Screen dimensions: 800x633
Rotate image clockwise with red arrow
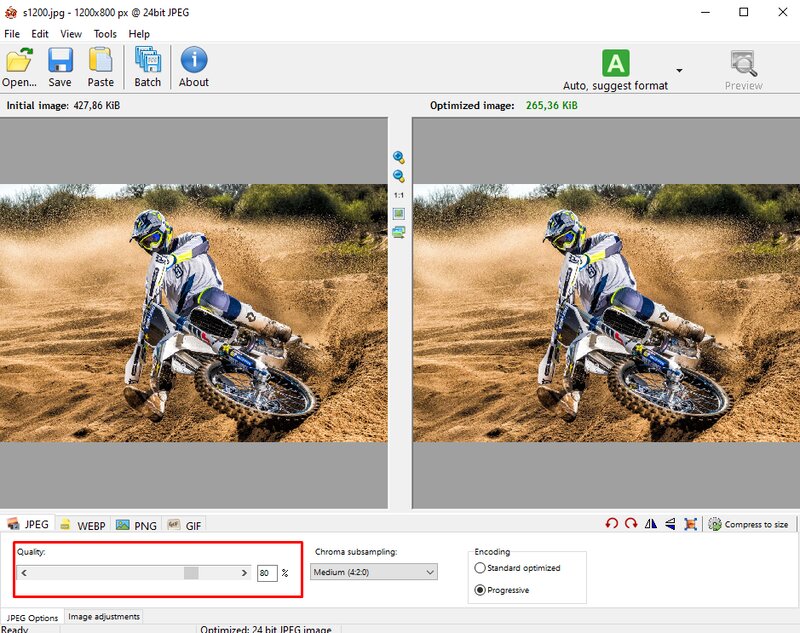[x=631, y=524]
